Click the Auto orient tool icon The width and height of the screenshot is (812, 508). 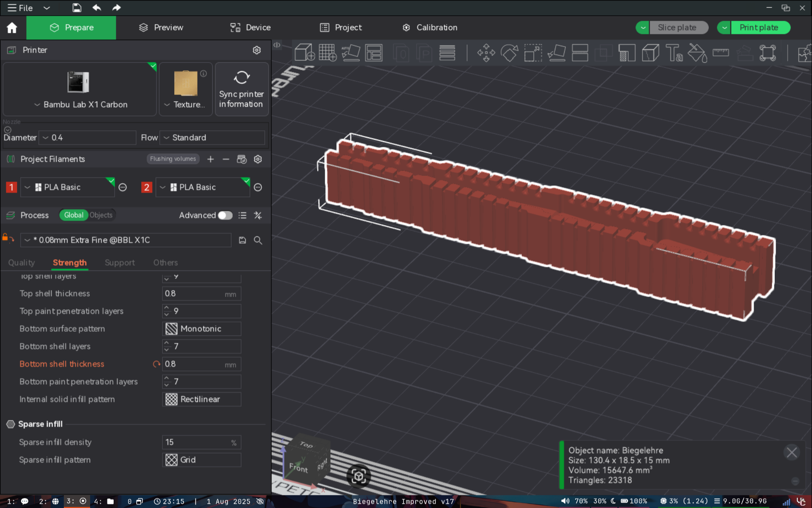point(351,53)
